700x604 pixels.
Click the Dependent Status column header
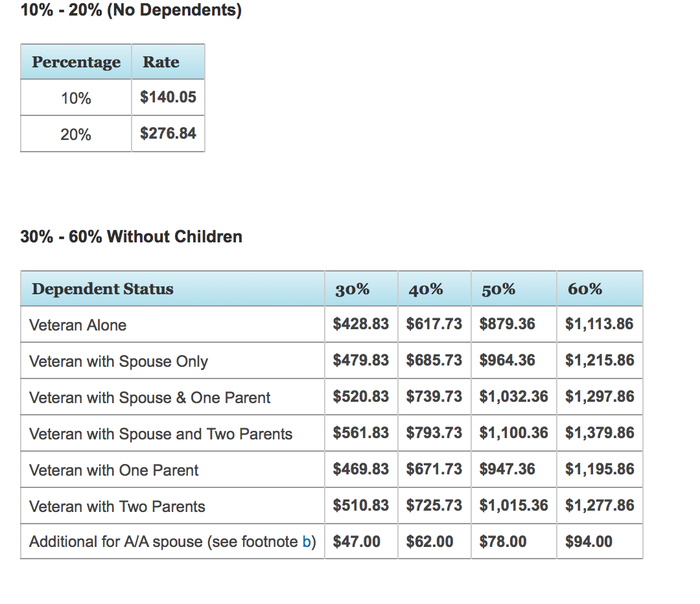102,289
